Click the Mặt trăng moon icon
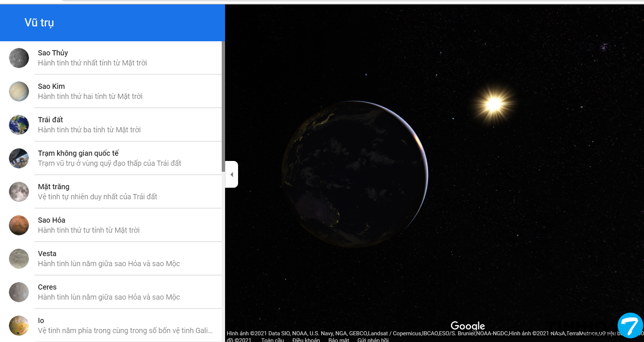The height and width of the screenshot is (342, 644). coord(19,192)
